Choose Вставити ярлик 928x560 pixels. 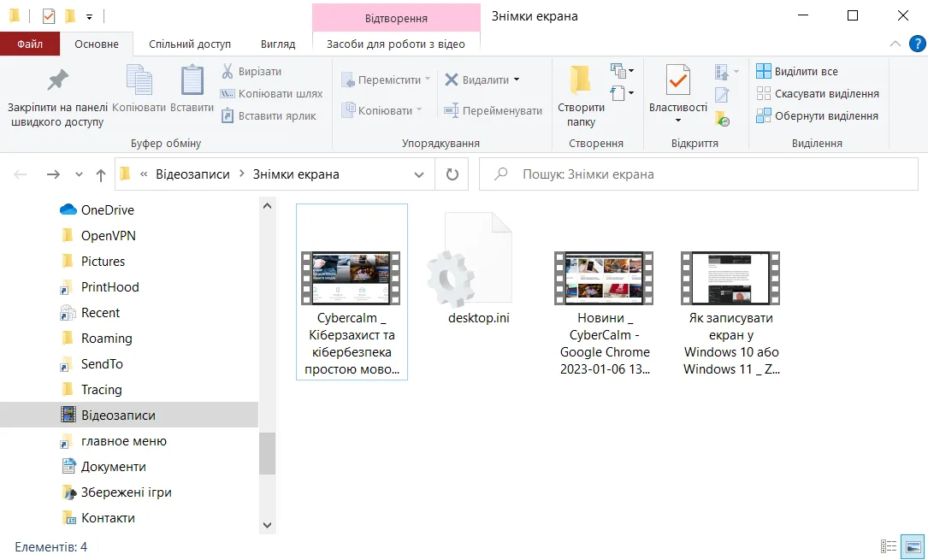pos(268,116)
